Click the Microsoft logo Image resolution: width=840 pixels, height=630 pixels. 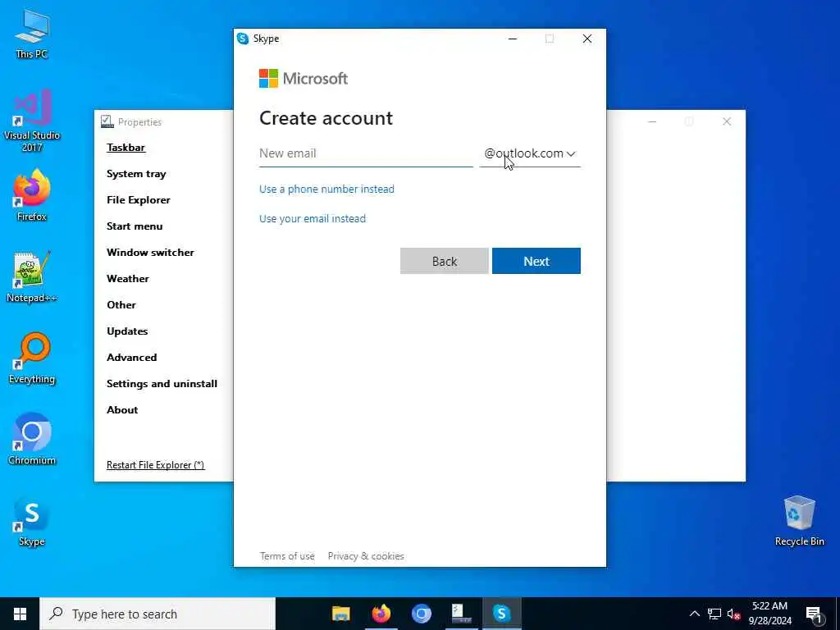[x=304, y=78]
